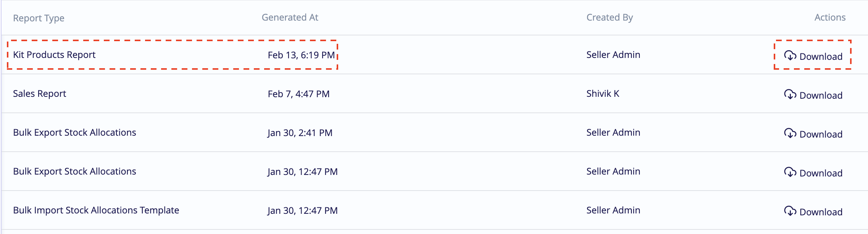
Task: Select Bulk Export Stock Allocations from Jan 30, 2:41 PM
Action: point(74,133)
